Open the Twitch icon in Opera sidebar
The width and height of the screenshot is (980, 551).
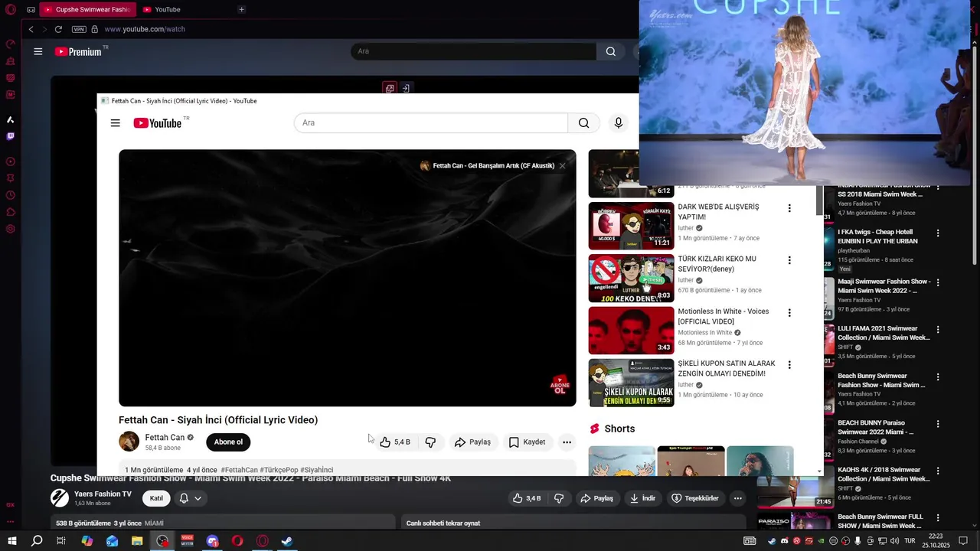[11, 136]
